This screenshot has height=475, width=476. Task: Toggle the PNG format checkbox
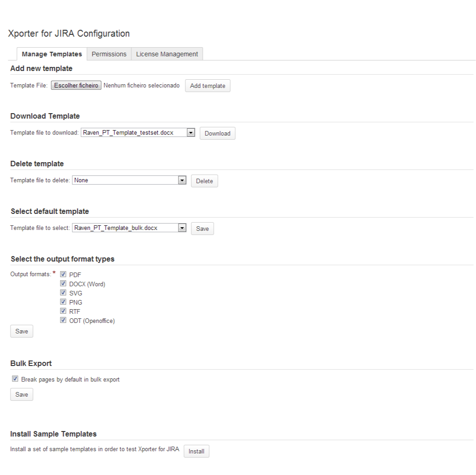tap(63, 301)
